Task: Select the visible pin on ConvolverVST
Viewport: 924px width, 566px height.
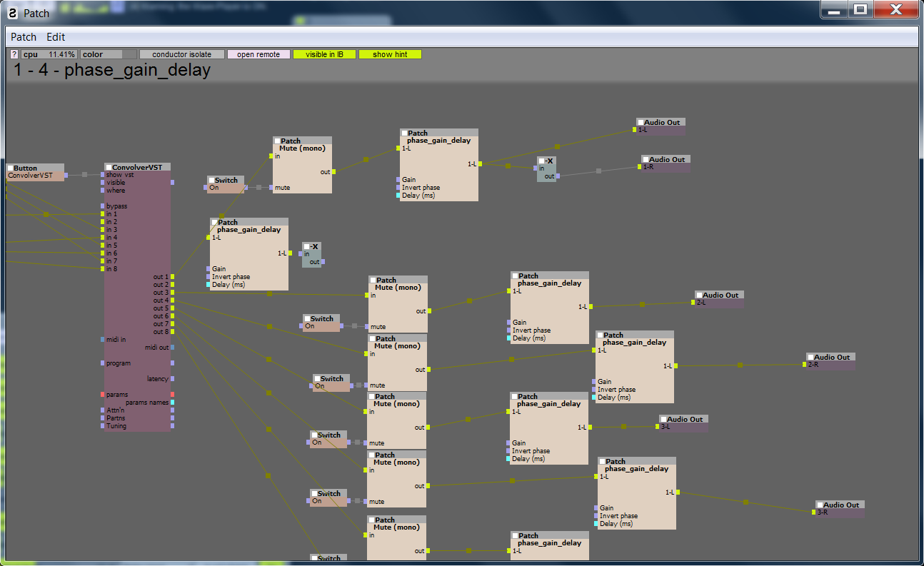Action: coord(102,183)
